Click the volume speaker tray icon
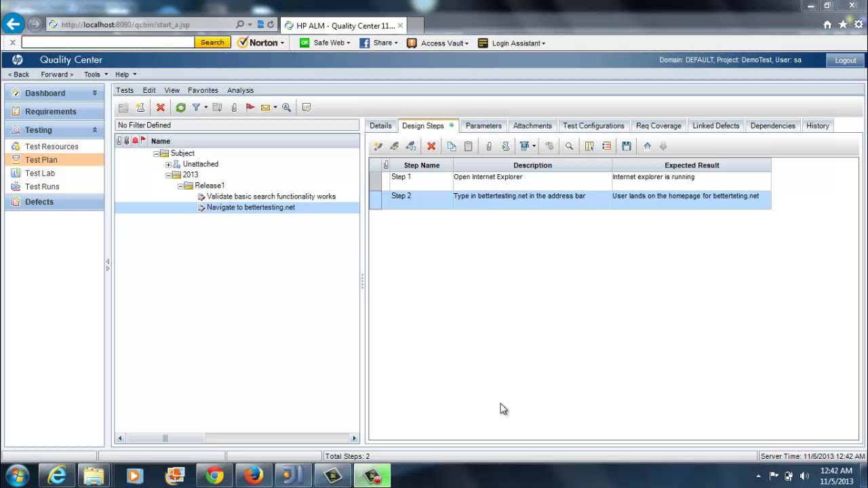868x488 pixels. [804, 476]
